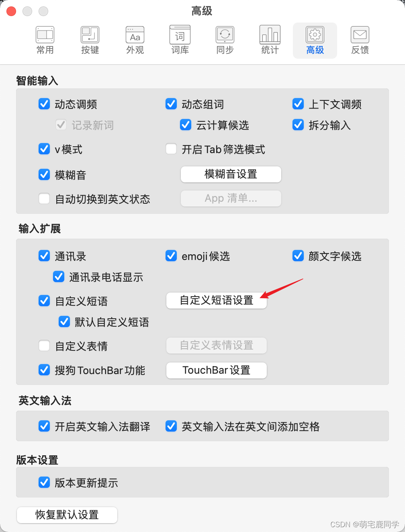This screenshot has height=532, width=405.
Task: Click the 模糊音设置 button
Action: point(231,174)
